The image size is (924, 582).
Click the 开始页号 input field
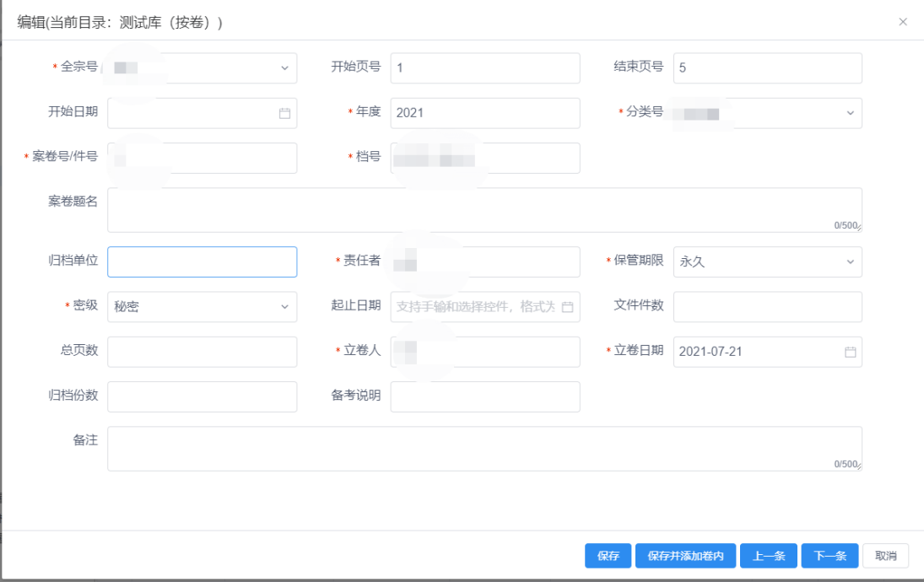(484, 68)
